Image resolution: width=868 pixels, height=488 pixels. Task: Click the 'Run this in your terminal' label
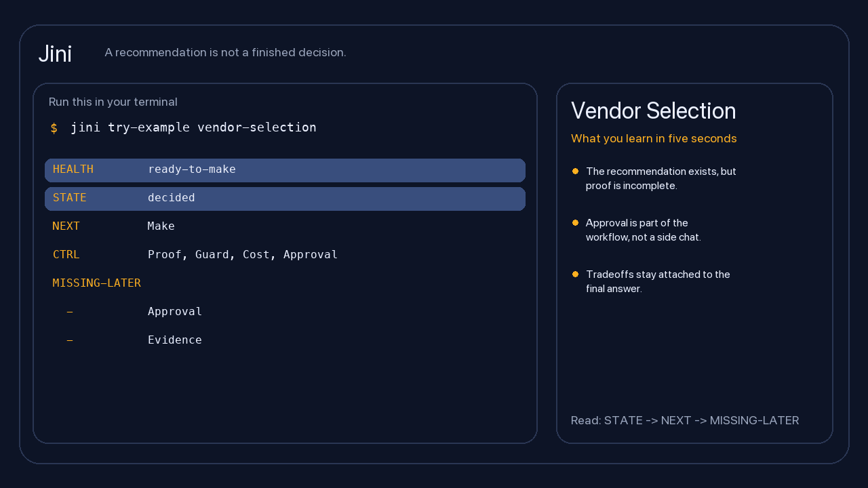pos(113,102)
